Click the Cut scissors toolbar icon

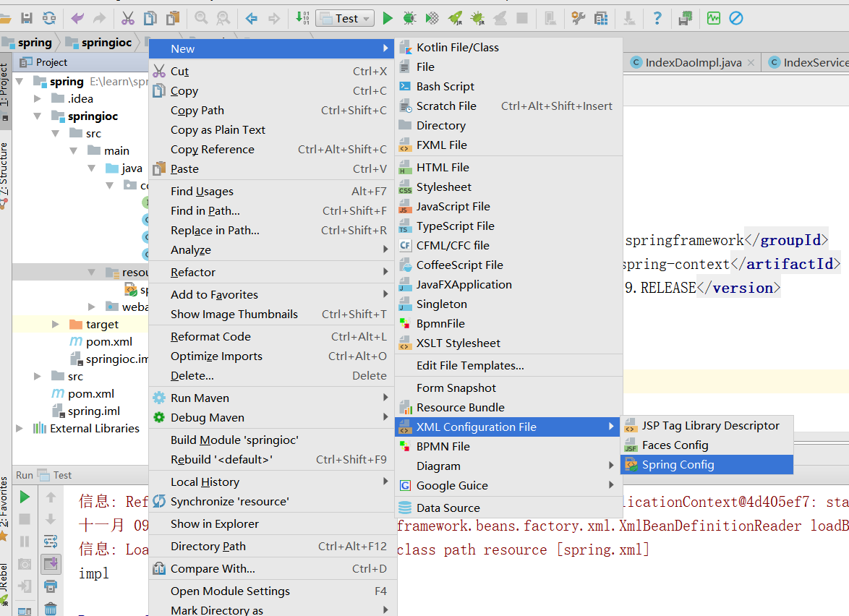128,18
